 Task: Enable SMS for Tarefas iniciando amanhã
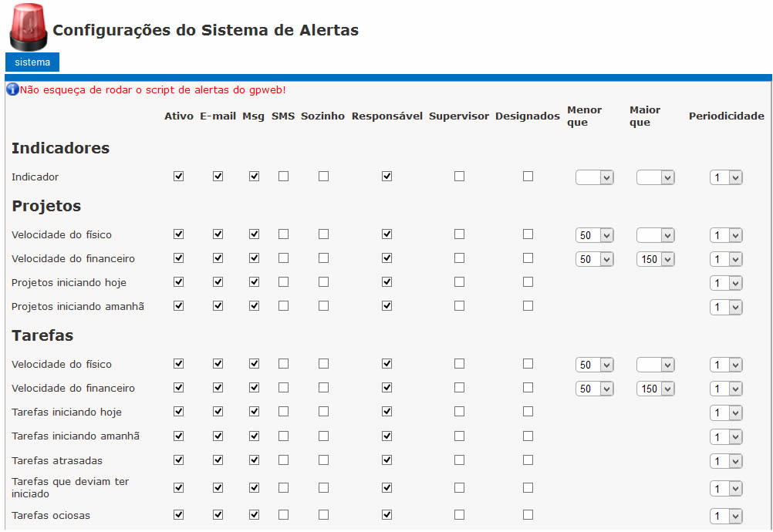[x=283, y=436]
